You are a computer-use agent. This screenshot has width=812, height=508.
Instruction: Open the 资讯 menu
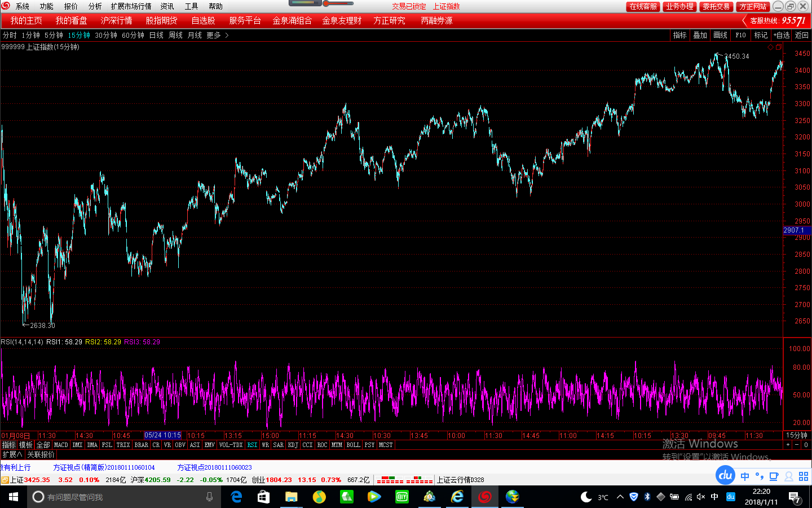coord(167,6)
